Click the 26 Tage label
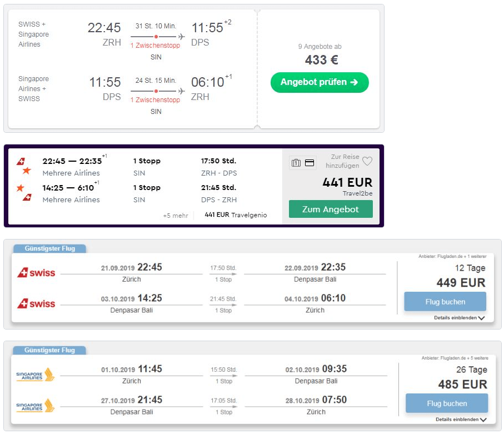504x434 pixels. coord(472,370)
